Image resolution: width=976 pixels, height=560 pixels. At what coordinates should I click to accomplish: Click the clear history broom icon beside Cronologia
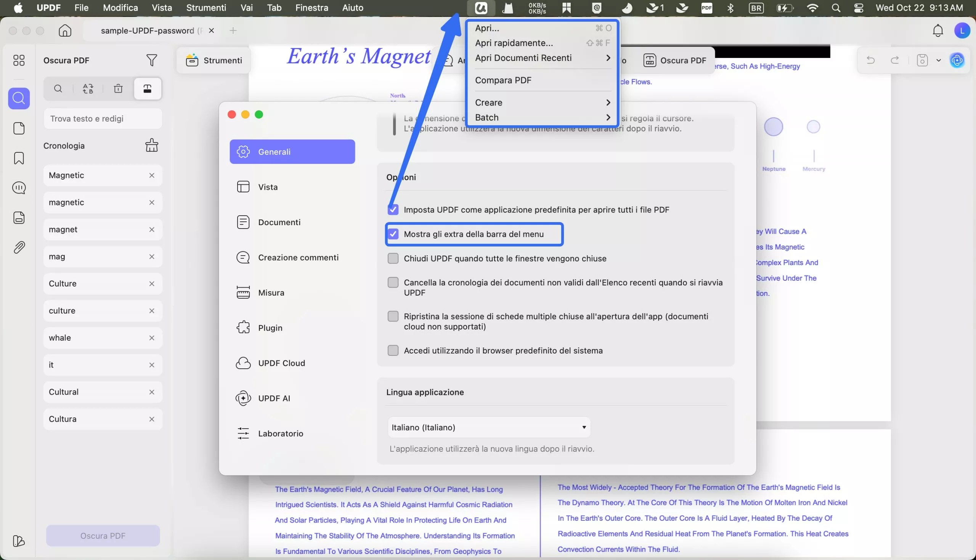(x=152, y=146)
